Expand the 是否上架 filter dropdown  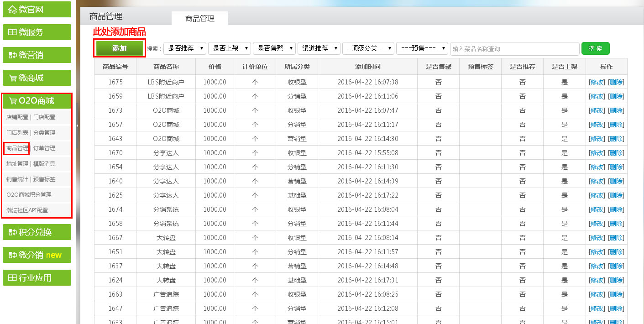click(x=229, y=48)
